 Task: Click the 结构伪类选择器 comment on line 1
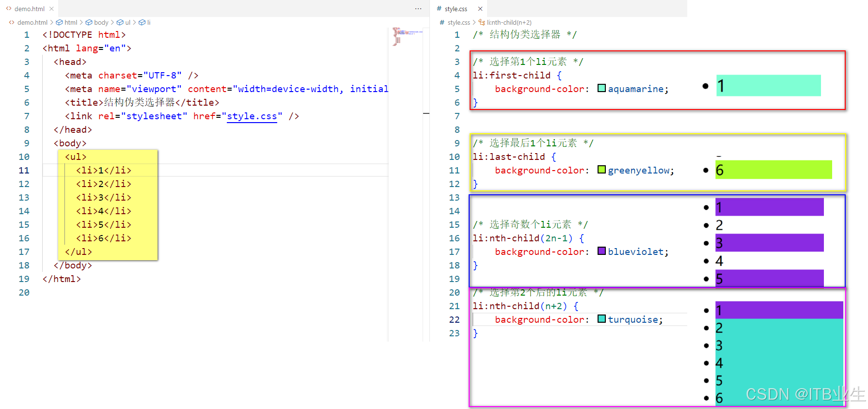(525, 35)
